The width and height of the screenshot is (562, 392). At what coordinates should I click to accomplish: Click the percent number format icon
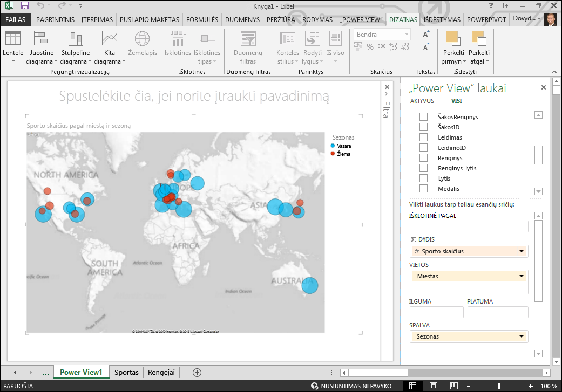click(x=370, y=46)
